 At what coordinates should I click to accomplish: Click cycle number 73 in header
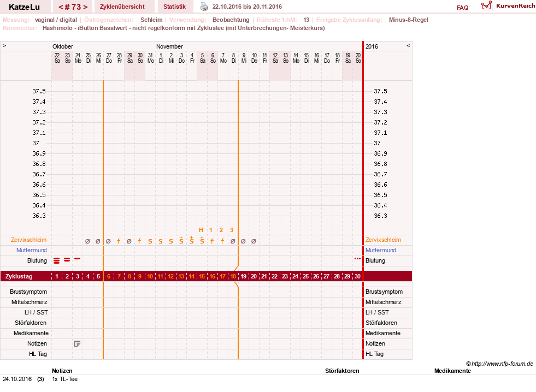(73, 7)
